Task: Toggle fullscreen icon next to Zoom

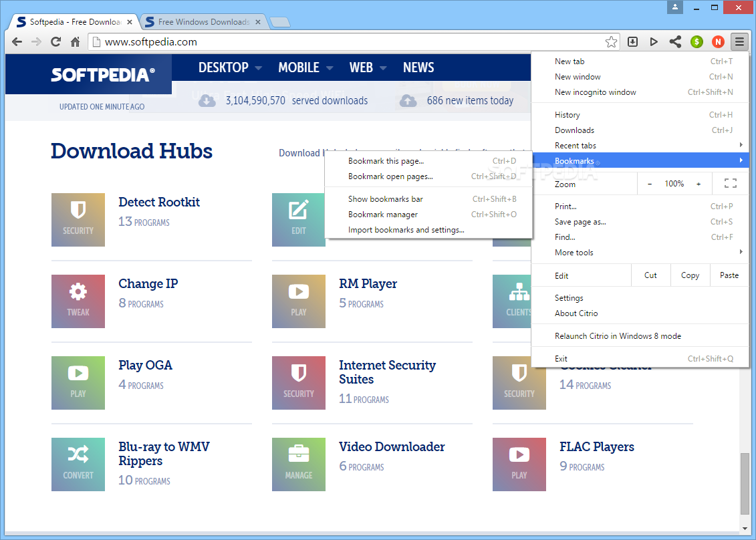Action: [x=730, y=183]
